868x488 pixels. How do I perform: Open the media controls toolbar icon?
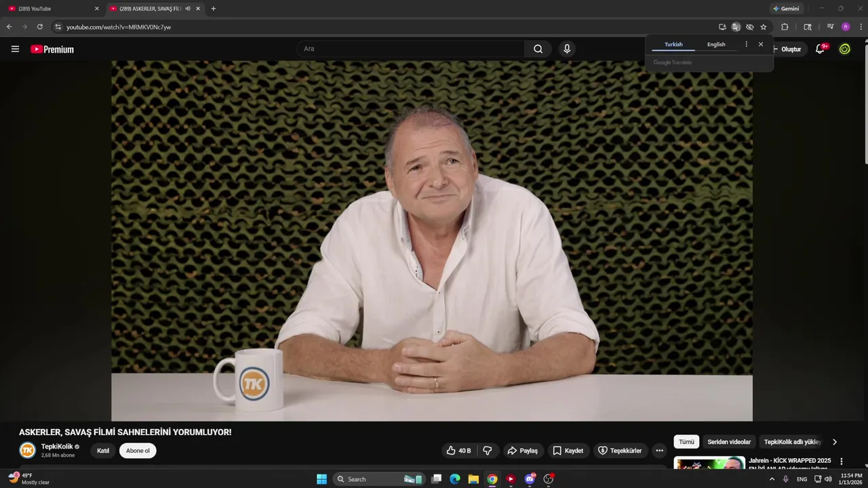click(x=830, y=27)
